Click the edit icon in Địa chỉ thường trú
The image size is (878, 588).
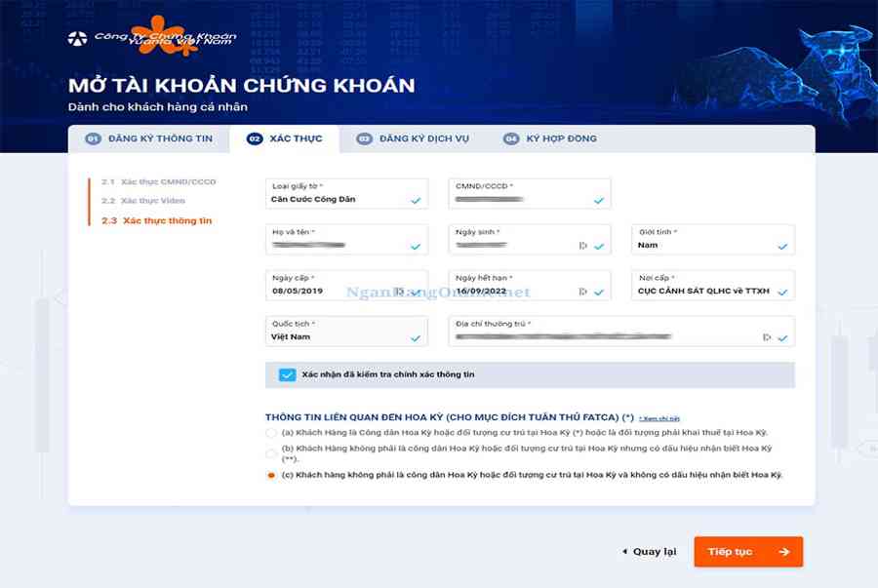(767, 337)
